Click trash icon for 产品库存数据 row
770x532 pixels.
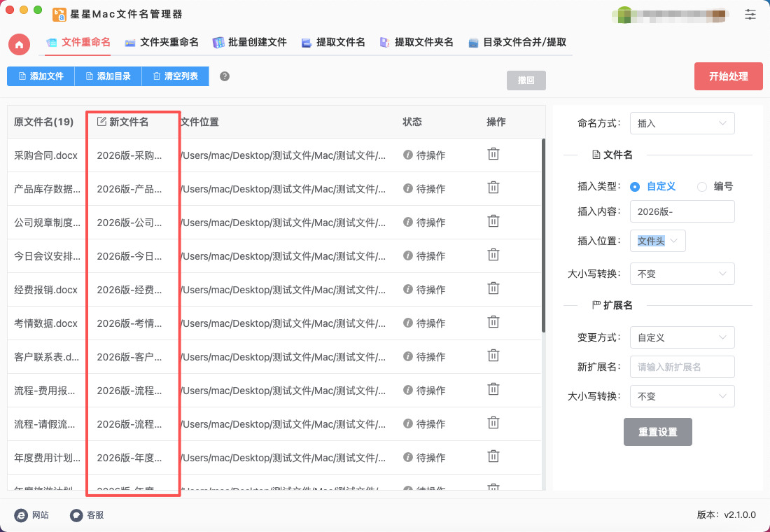[493, 188]
